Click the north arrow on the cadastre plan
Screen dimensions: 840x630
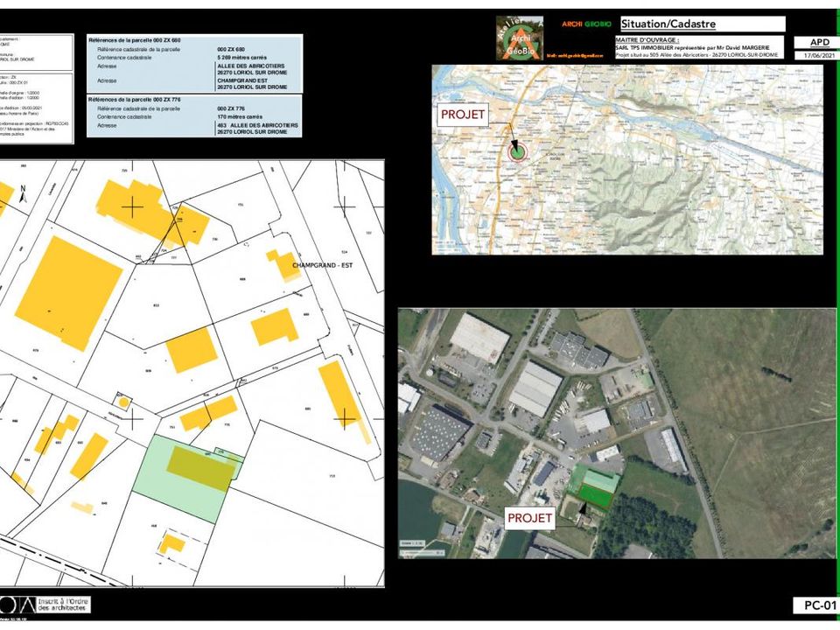pos(23,194)
